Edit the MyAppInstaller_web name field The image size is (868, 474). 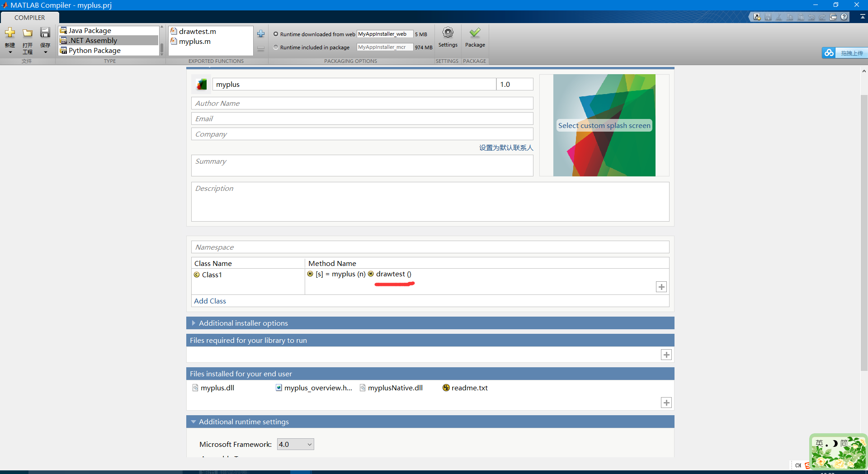(x=385, y=34)
